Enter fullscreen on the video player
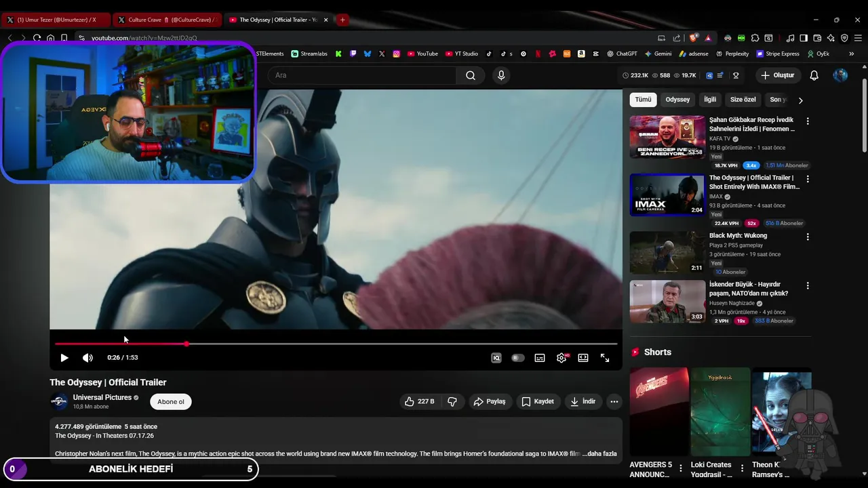 click(605, 358)
